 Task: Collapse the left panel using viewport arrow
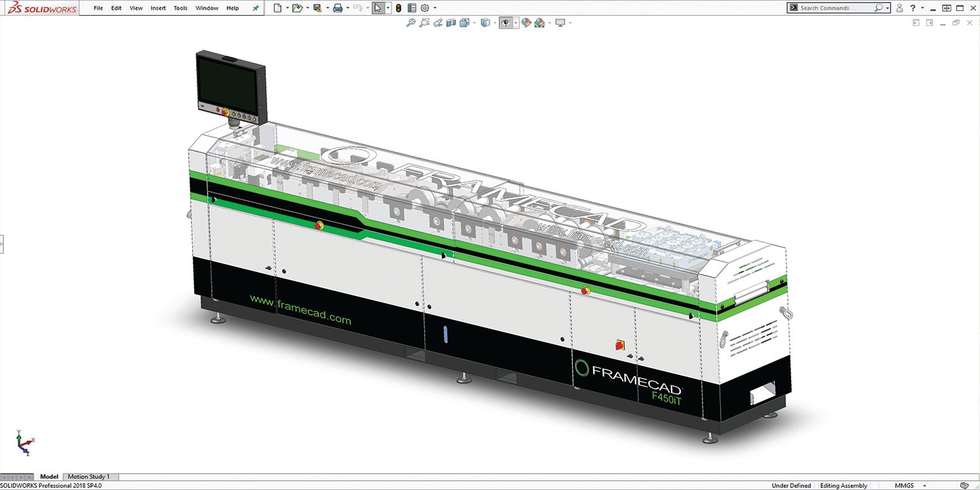click(916, 23)
